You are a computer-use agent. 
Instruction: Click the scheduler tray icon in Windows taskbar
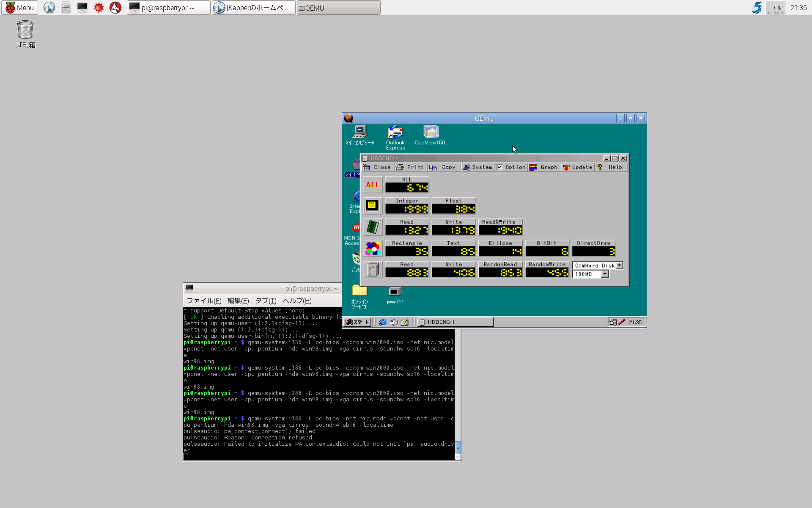point(613,322)
